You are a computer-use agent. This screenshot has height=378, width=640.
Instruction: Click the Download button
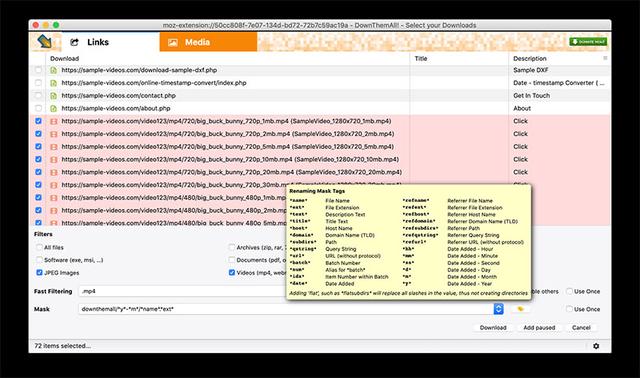493,327
